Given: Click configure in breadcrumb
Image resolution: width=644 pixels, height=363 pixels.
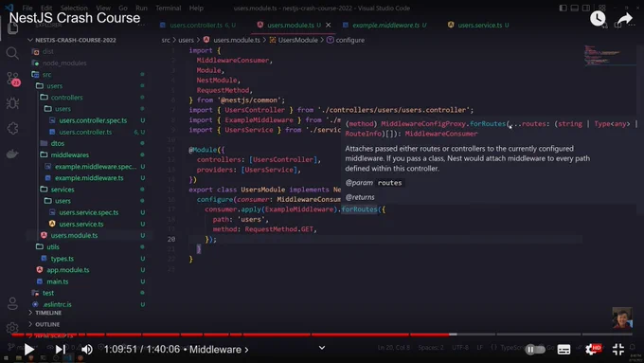Looking at the screenshot, I should (x=349, y=40).
